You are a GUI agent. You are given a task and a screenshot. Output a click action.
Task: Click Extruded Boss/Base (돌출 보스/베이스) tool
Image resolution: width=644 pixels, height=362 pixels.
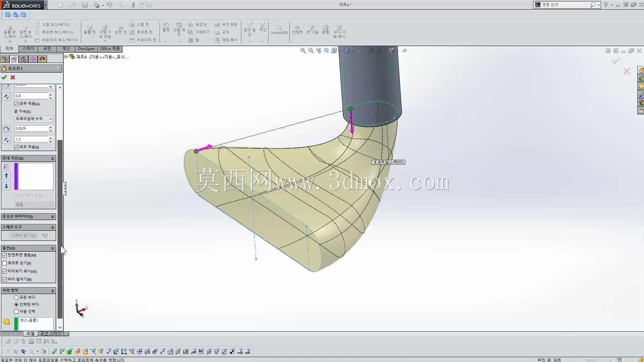(10, 33)
